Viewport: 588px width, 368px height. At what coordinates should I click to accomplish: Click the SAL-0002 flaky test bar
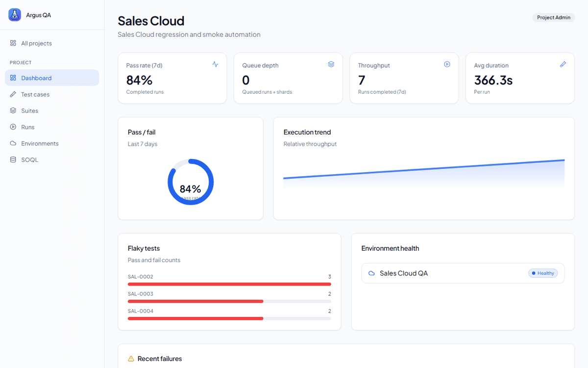[229, 284]
